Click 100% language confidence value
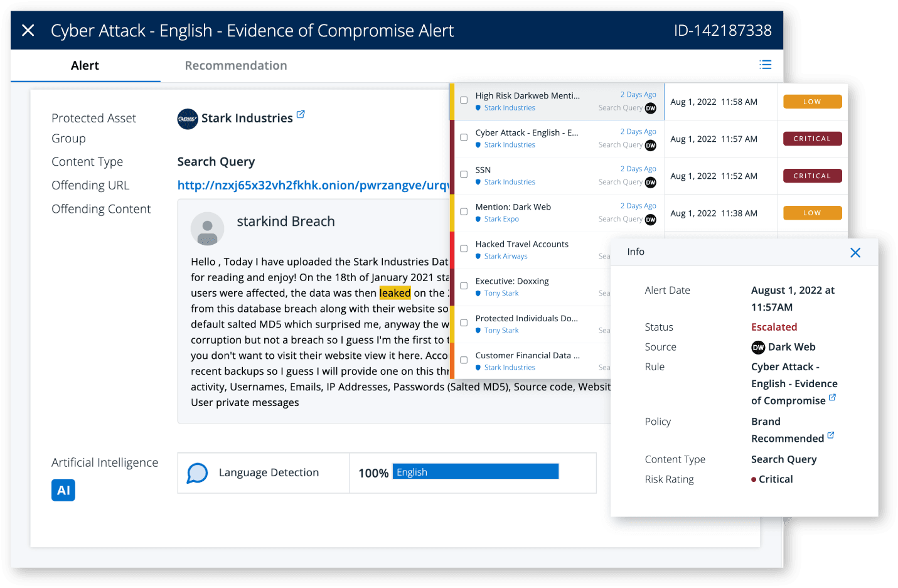The image size is (898, 588). [373, 473]
